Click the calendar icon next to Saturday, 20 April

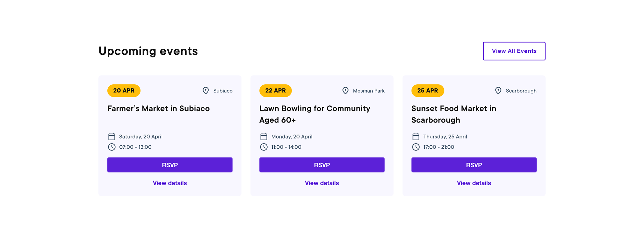coord(112,137)
